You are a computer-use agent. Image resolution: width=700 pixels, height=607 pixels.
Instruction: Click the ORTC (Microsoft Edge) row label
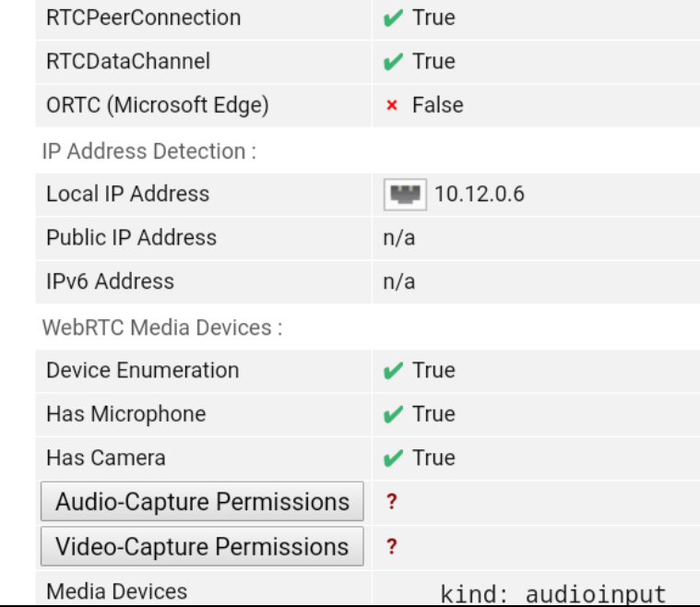tap(158, 105)
